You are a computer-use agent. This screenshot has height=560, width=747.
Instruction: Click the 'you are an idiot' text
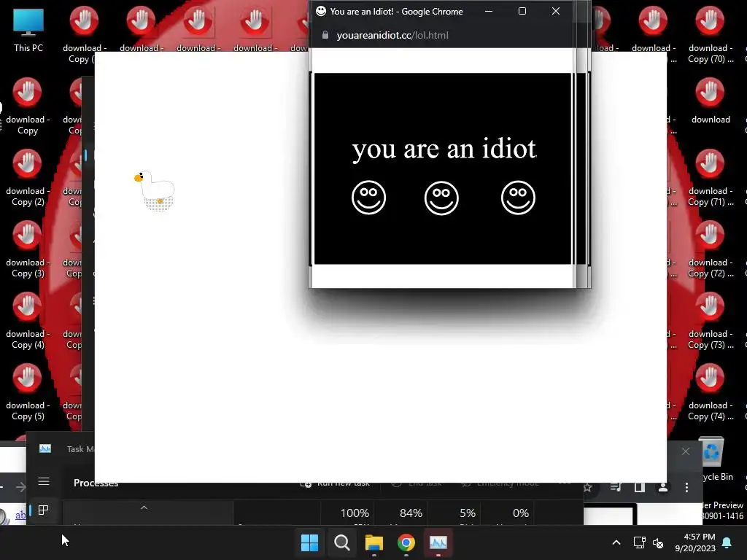(x=444, y=149)
